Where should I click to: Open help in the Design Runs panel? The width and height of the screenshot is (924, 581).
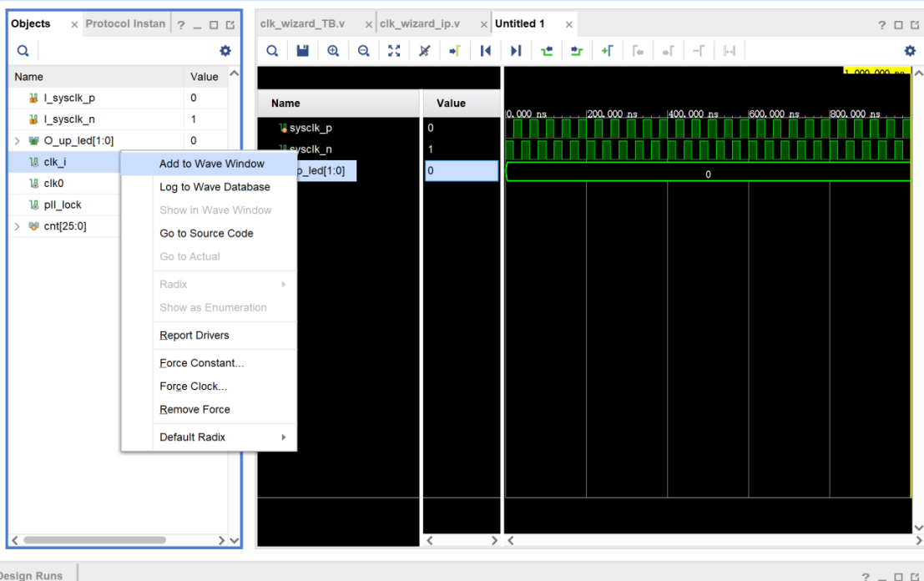point(865,577)
